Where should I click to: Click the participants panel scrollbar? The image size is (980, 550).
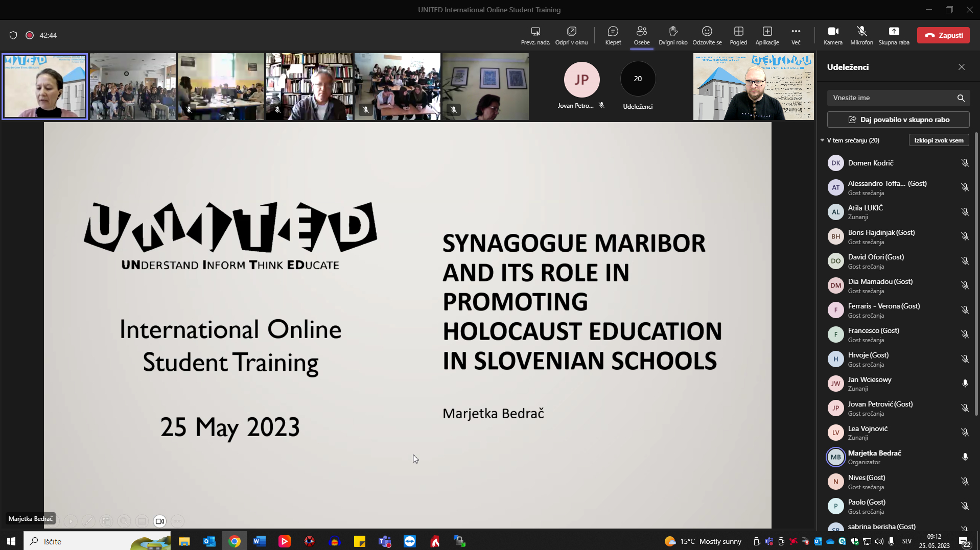tap(976, 273)
